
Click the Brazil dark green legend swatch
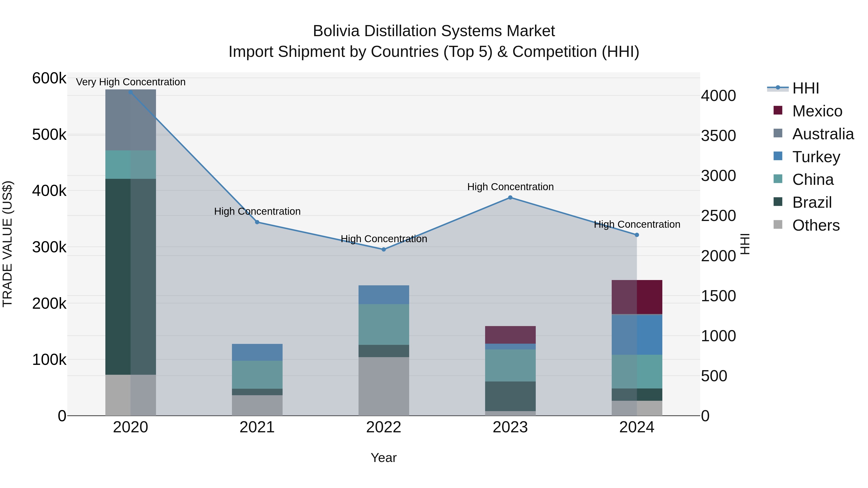click(x=778, y=202)
